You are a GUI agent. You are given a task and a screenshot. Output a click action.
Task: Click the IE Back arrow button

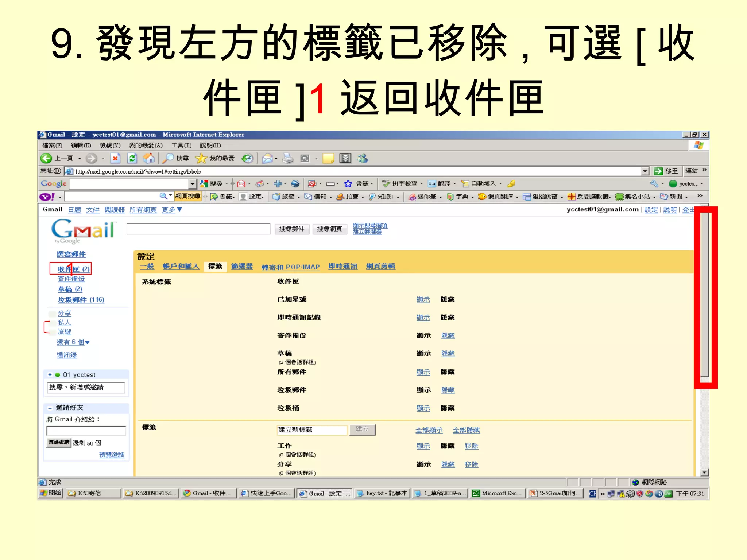tap(46, 158)
